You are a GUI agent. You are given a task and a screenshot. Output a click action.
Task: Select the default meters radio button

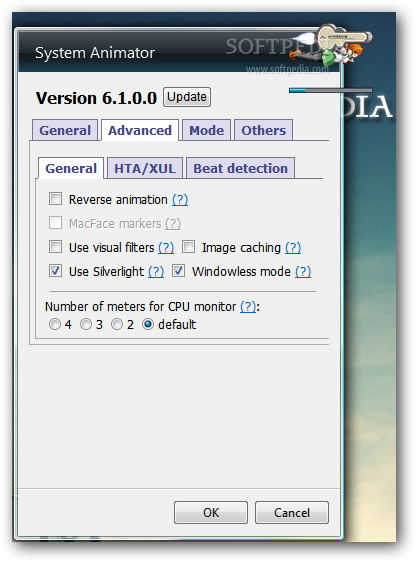coord(148,324)
